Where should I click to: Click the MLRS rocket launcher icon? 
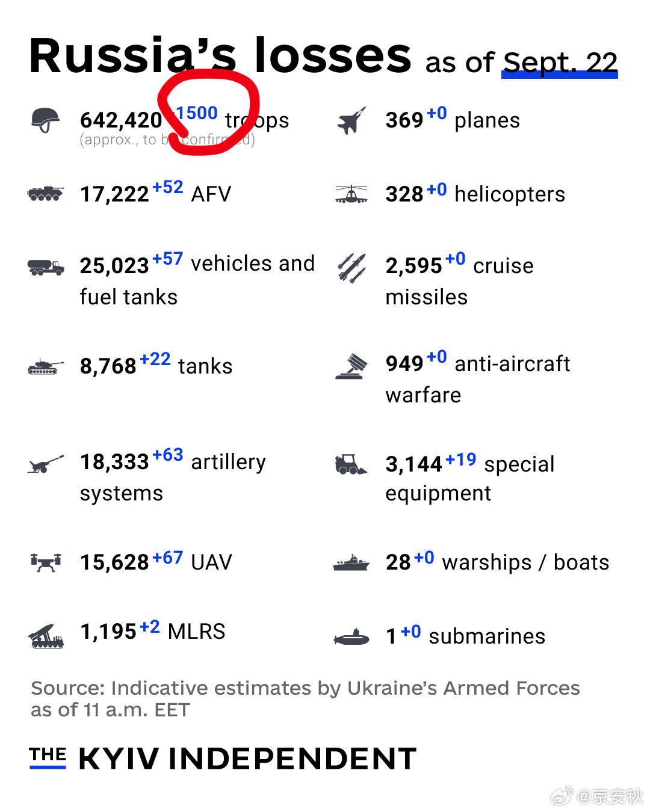click(x=46, y=636)
